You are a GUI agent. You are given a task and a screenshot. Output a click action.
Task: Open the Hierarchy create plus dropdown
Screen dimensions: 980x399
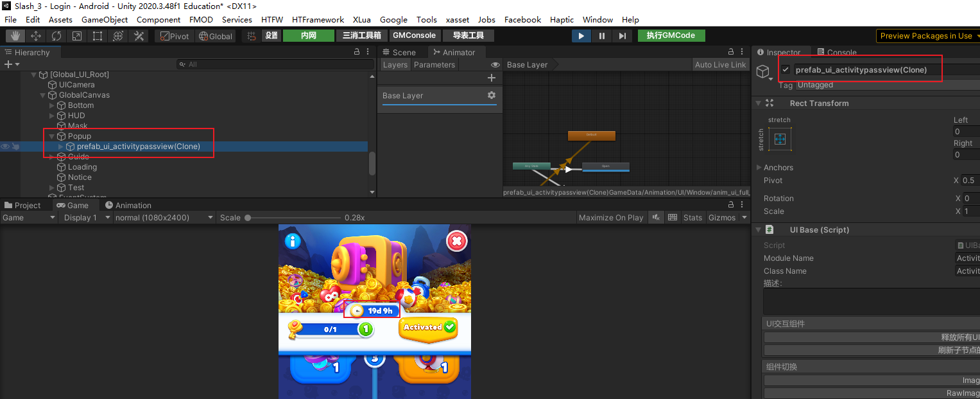click(12, 64)
